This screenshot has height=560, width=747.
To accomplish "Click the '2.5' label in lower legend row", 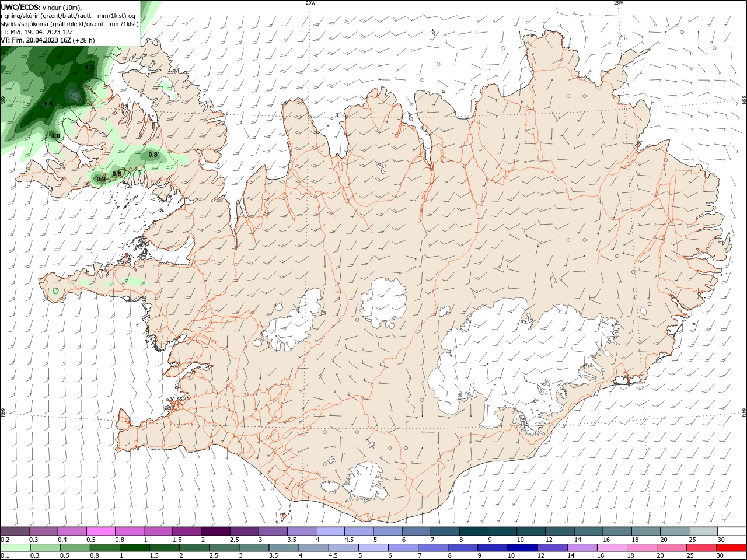I will click(214, 556).
